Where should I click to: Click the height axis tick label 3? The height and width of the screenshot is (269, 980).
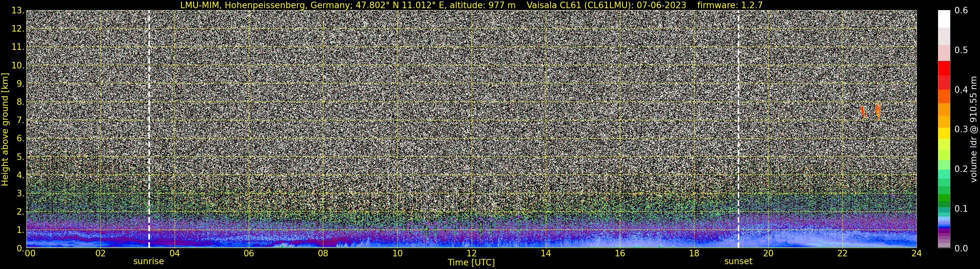tap(20, 193)
